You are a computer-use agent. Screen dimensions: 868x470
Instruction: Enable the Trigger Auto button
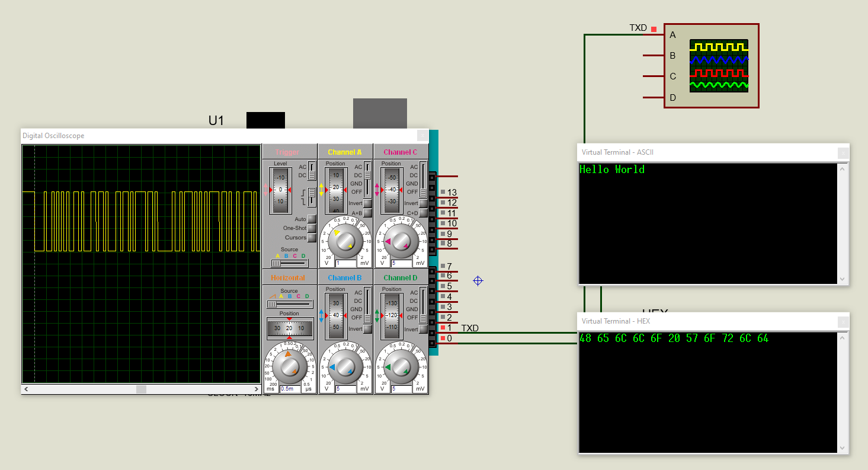coord(312,219)
